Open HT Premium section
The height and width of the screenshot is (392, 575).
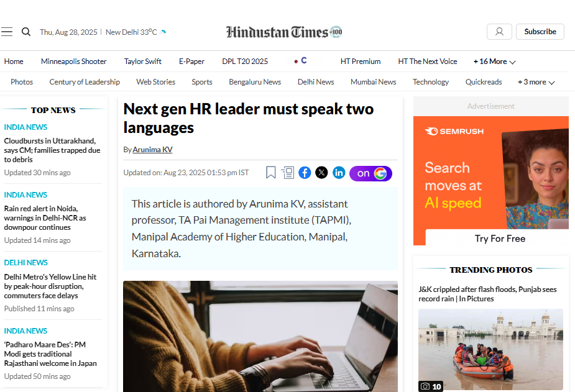pos(361,62)
